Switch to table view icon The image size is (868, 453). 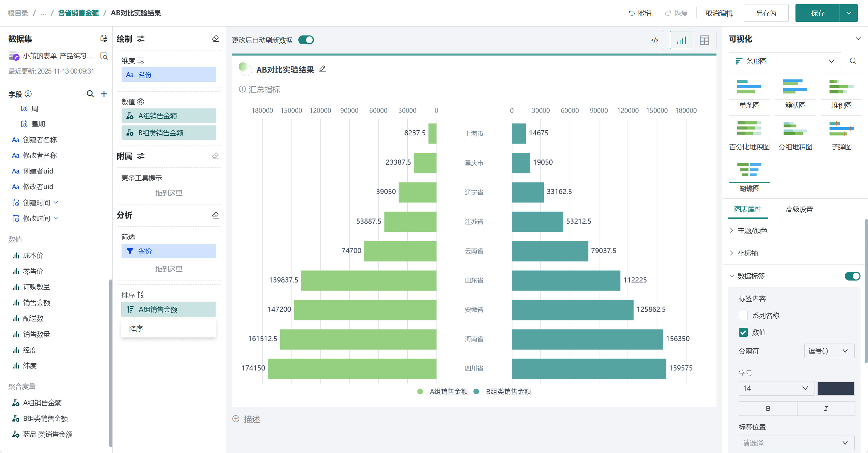pyautogui.click(x=704, y=40)
